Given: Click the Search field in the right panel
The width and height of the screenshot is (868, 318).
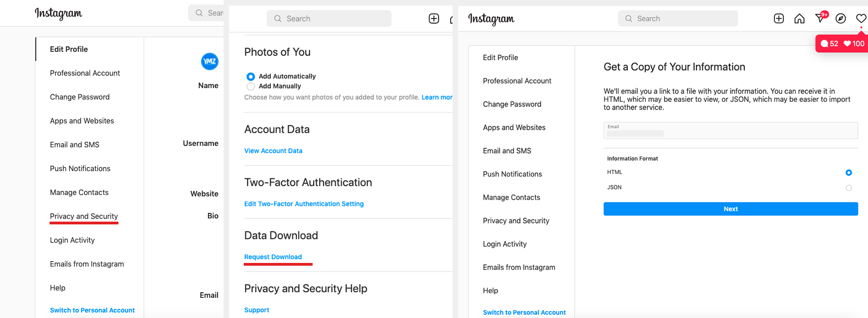Looking at the screenshot, I should pyautogui.click(x=678, y=18).
